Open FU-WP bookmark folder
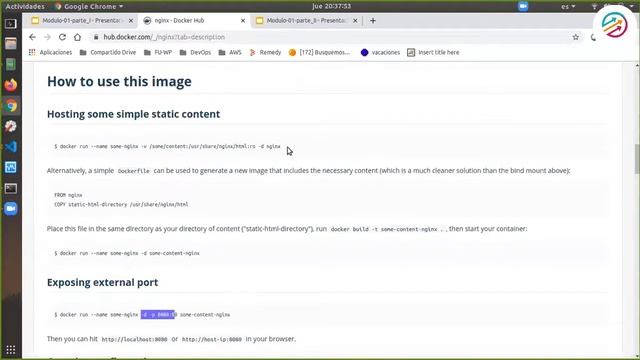 click(x=158, y=52)
